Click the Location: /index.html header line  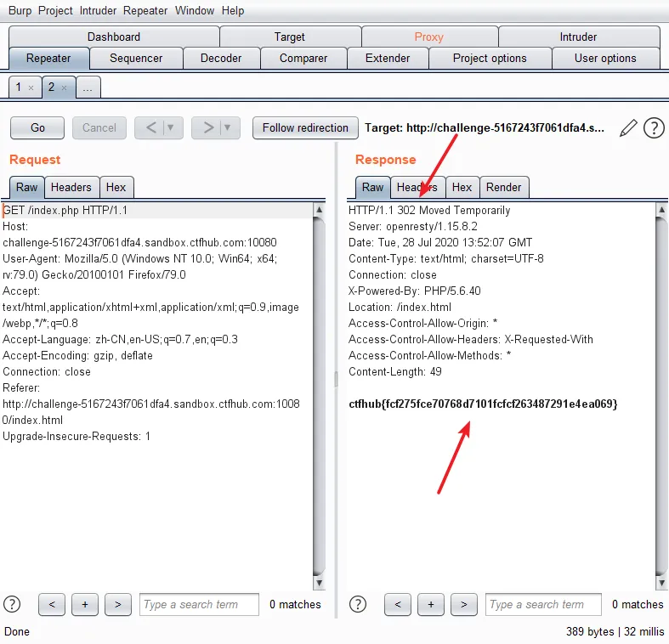400,307
